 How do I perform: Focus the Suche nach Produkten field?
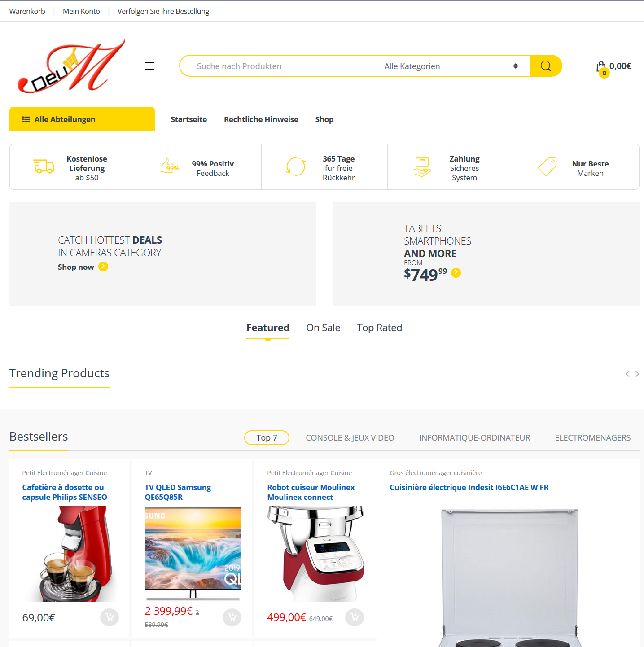click(x=278, y=66)
